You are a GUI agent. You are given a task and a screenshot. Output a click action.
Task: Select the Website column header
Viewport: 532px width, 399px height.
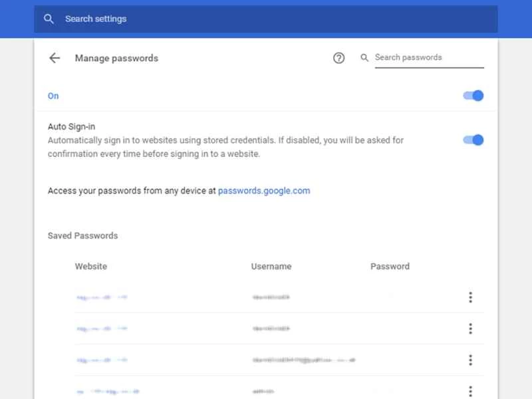pyautogui.click(x=91, y=266)
